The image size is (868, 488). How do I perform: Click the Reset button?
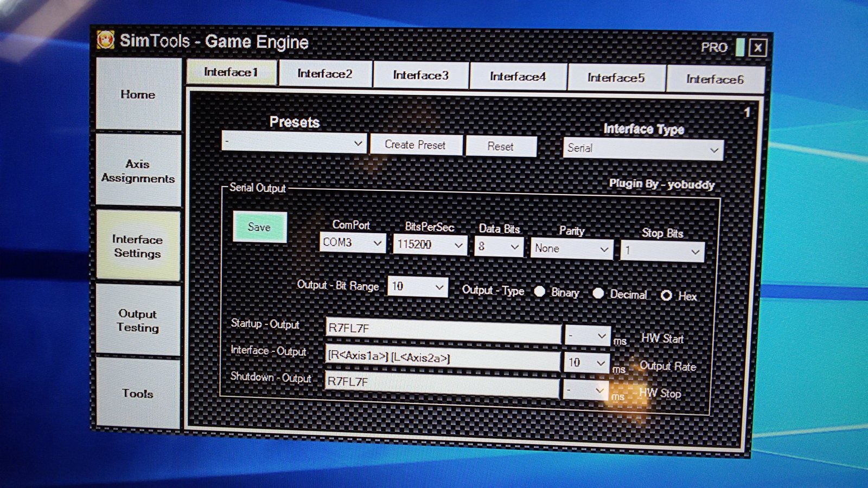coord(501,146)
